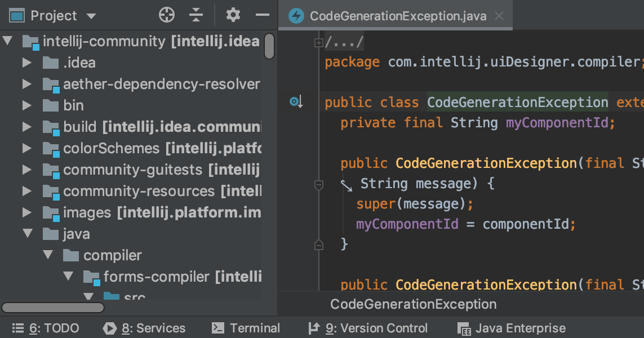644x338 pixels.
Task: Expand the bin folder
Action: (x=27, y=105)
